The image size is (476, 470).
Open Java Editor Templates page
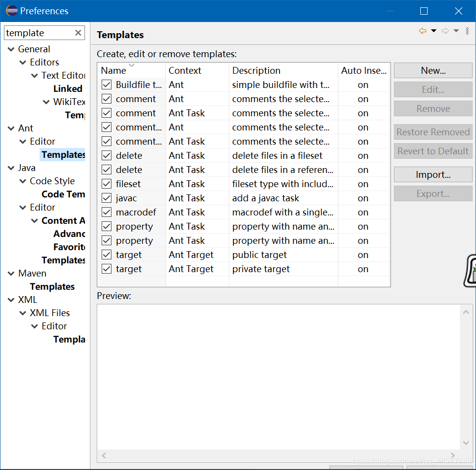coord(64,260)
